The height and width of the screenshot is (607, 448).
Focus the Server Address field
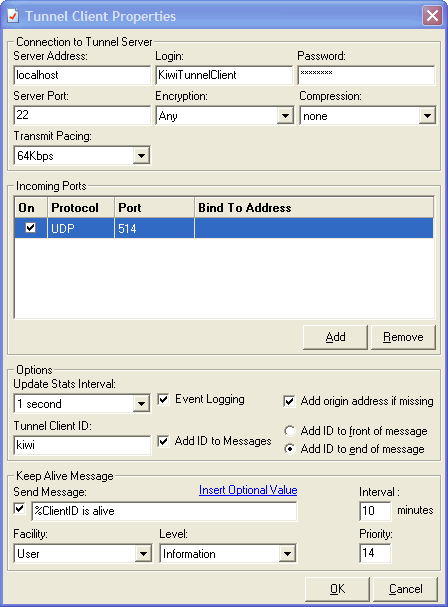tap(82, 75)
